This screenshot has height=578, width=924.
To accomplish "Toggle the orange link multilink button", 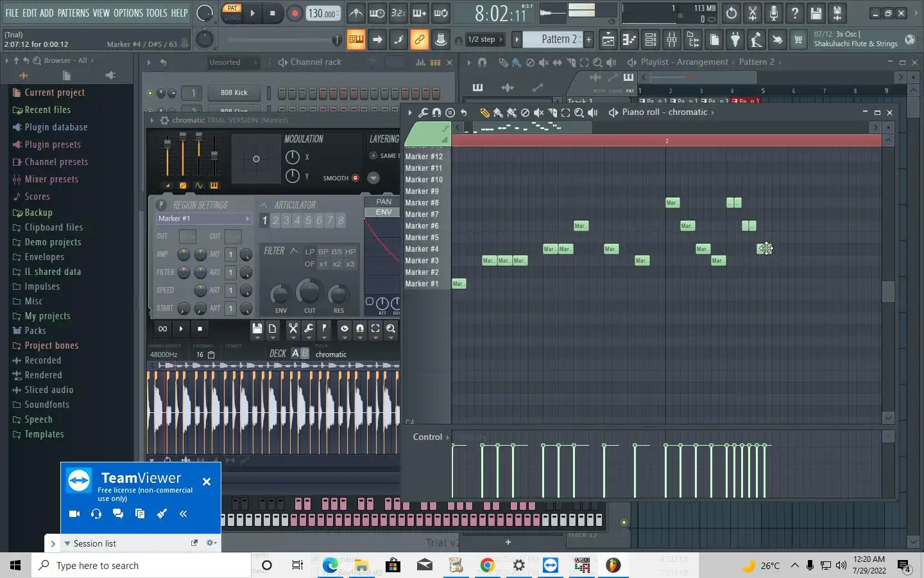I will coord(419,40).
